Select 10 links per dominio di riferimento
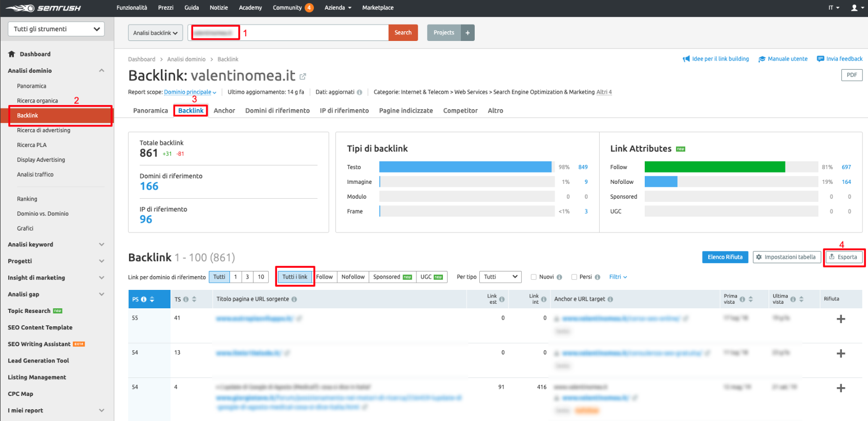The height and width of the screenshot is (421, 868). (x=261, y=277)
